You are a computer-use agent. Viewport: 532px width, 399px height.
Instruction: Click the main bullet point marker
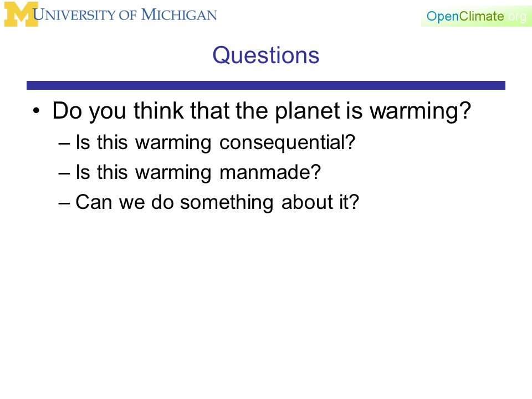37,111
